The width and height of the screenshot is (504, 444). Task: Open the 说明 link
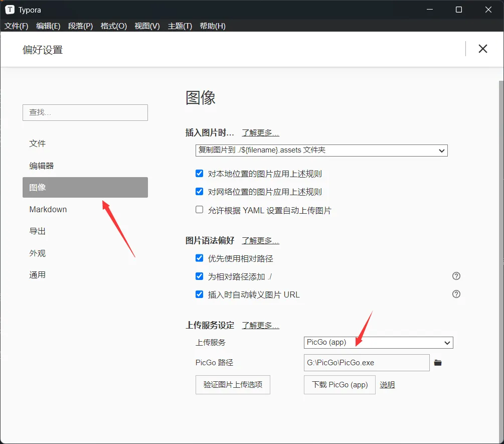387,385
